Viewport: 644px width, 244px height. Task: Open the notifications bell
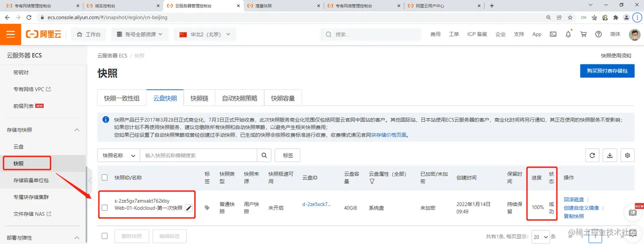pyautogui.click(x=568, y=35)
